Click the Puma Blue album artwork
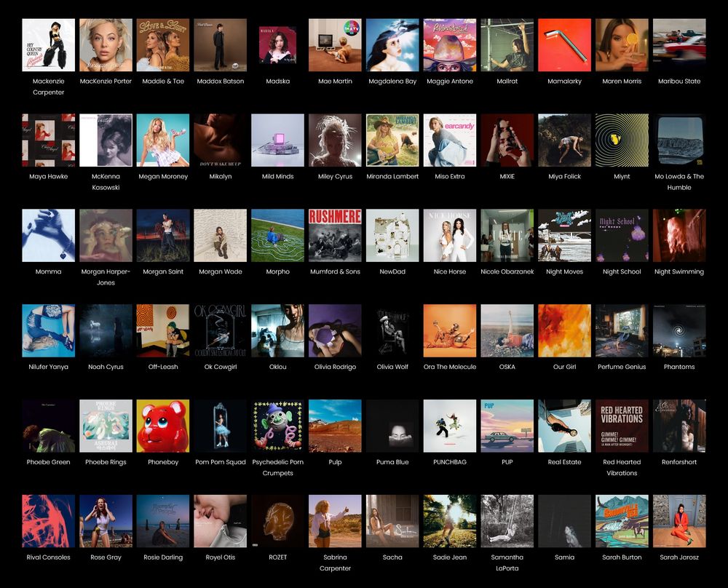 coord(392,426)
